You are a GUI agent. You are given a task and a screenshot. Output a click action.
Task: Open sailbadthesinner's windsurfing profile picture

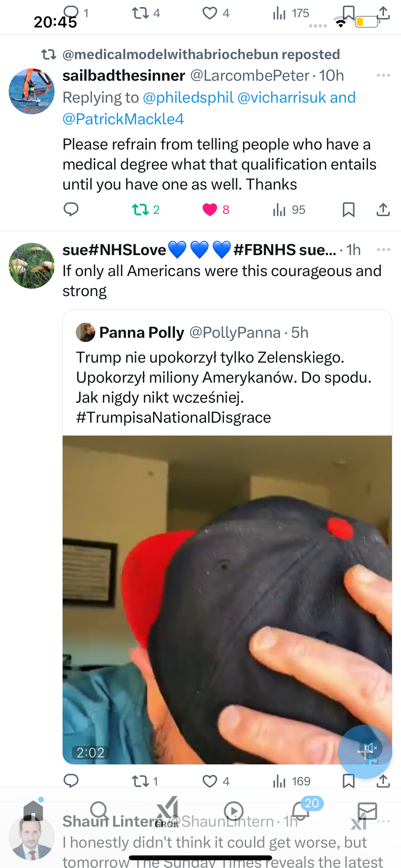(x=32, y=91)
